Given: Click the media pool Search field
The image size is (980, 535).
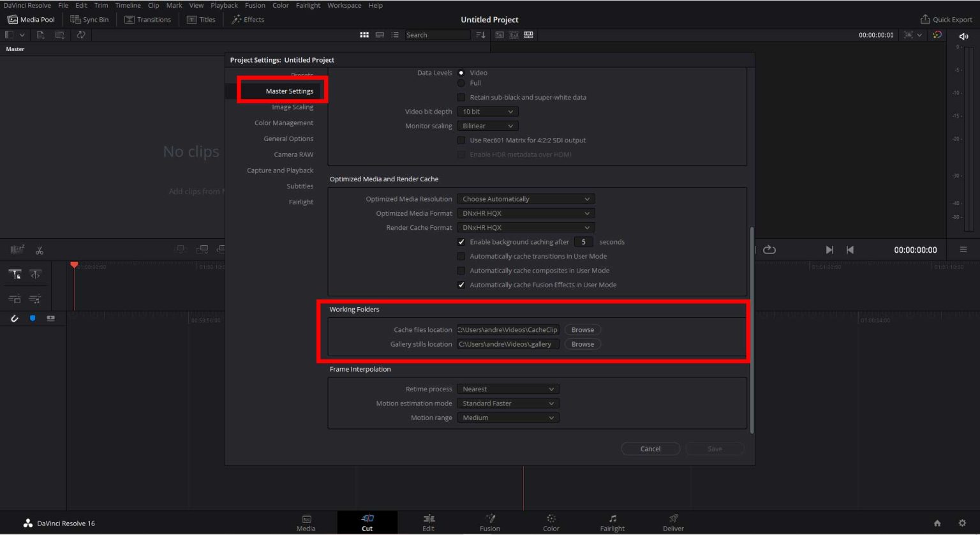Looking at the screenshot, I should click(x=437, y=34).
